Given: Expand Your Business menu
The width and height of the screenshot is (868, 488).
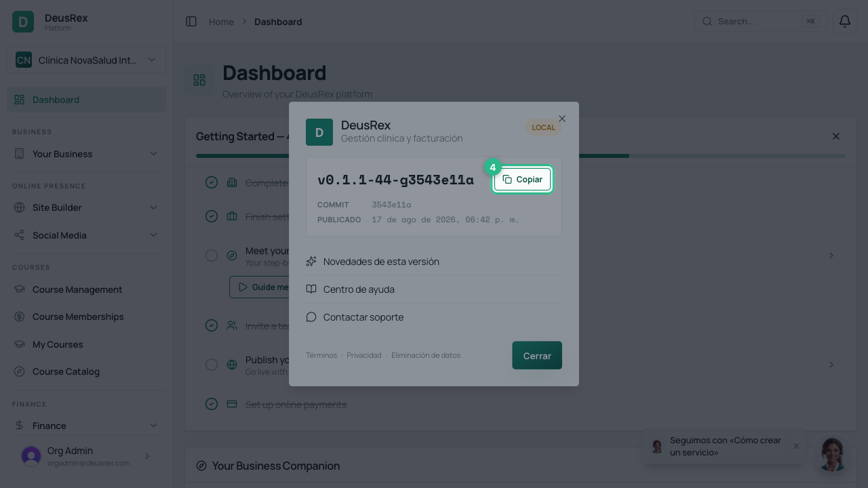Looking at the screenshot, I should pos(86,154).
